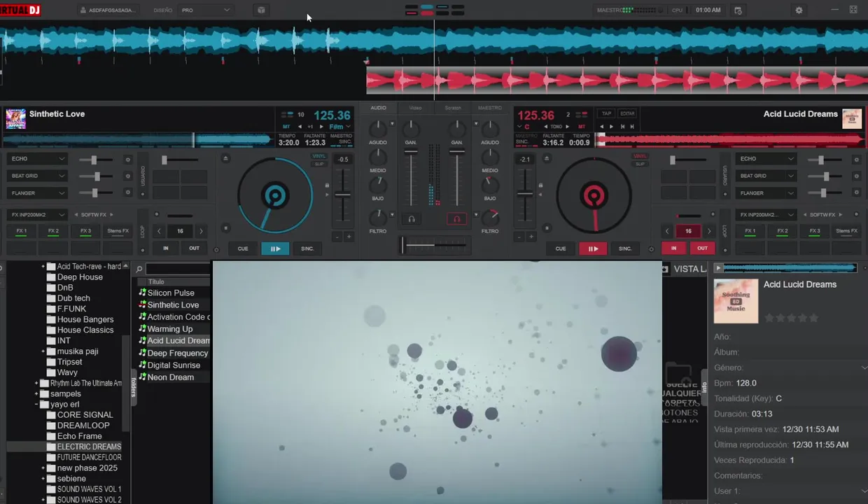This screenshot has width=868, height=504.
Task: Click the FLANGER effect gear on left deck
Action: 127,192
